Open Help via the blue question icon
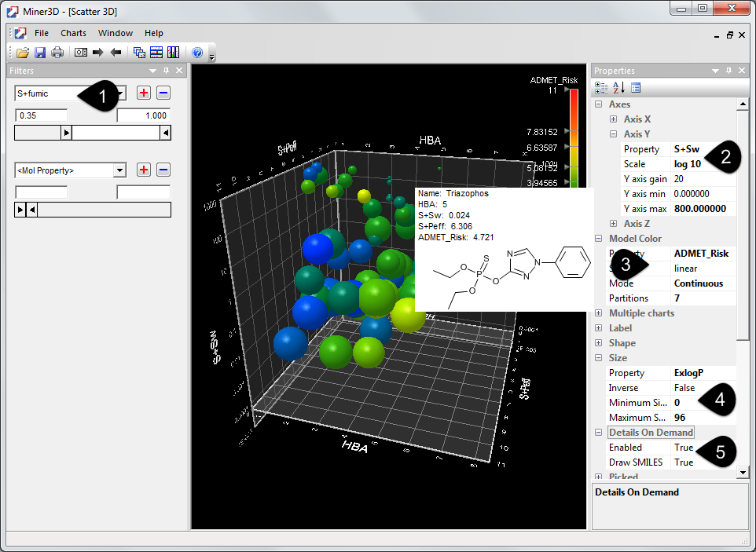756x552 pixels. pos(197,53)
